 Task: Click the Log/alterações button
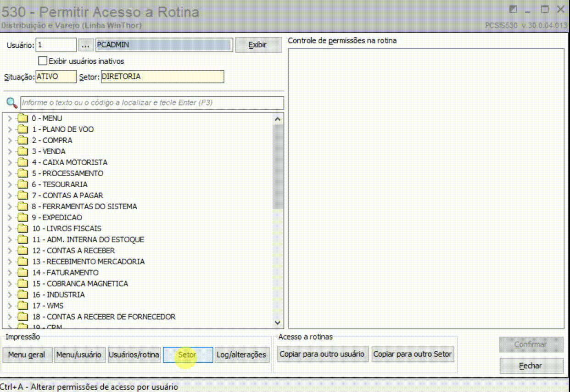pos(241,354)
